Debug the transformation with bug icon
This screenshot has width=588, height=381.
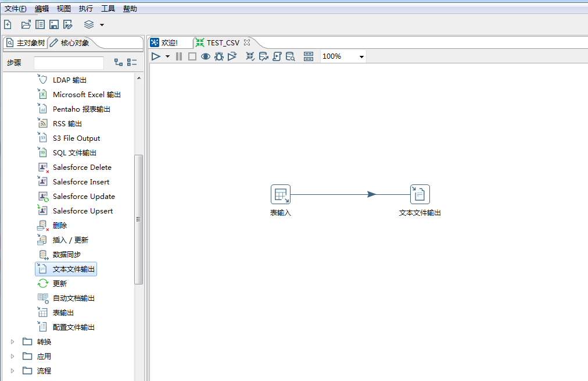tap(219, 56)
